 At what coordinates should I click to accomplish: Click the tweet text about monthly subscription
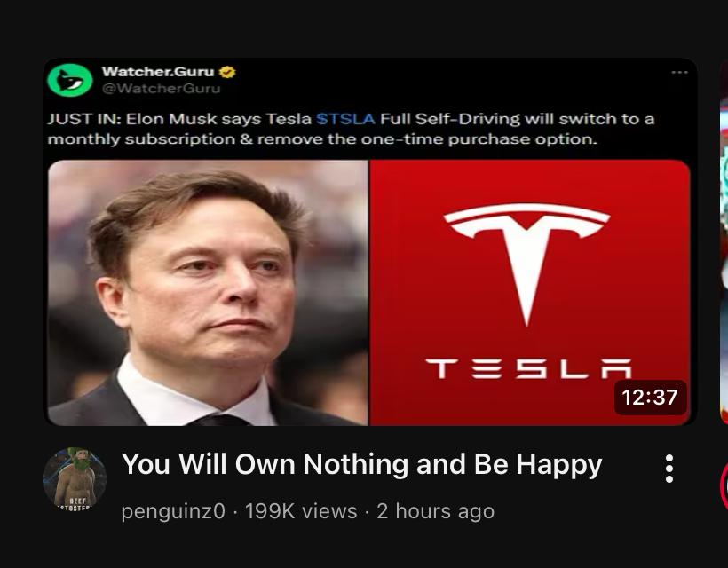tap(351, 129)
